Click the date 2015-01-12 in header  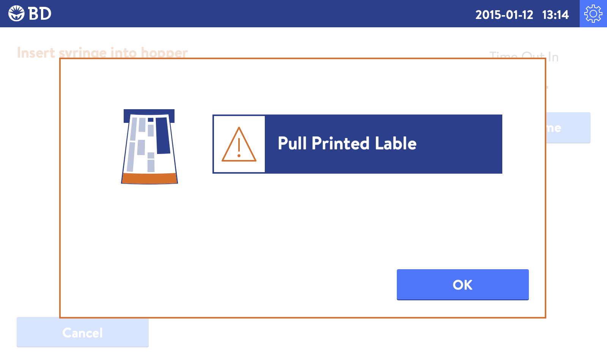coord(504,14)
